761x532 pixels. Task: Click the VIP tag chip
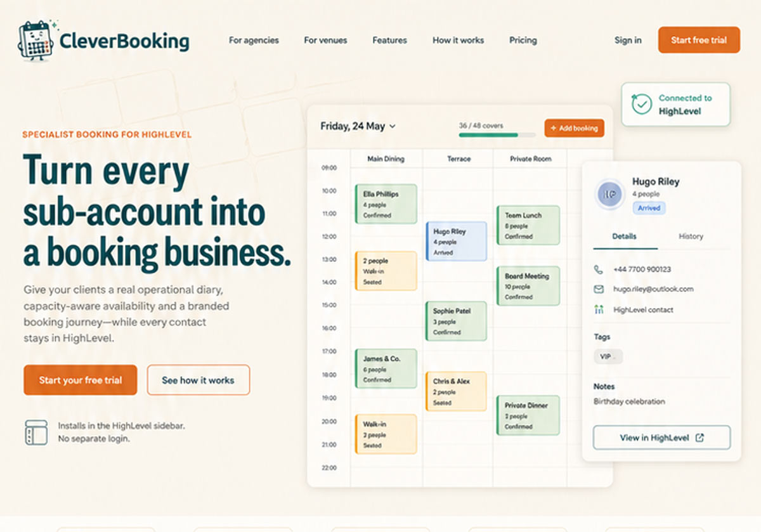[x=608, y=356]
